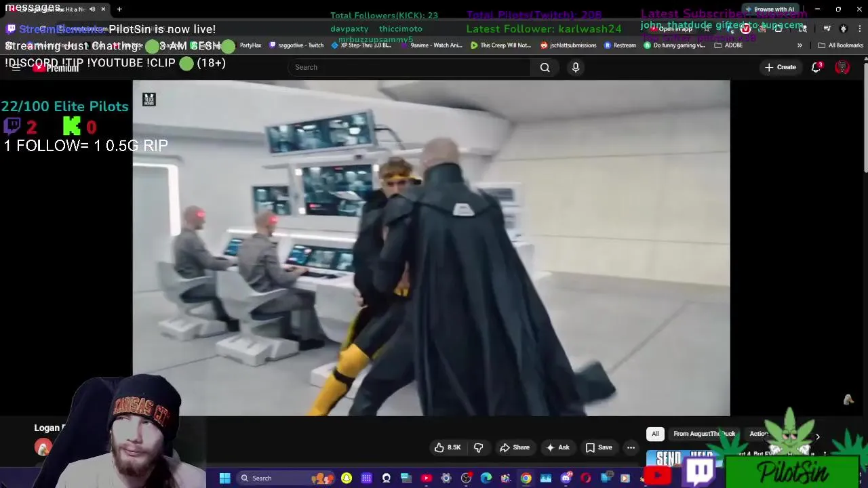Open Settings gear from taskbar
This screenshot has height=488, width=868.
[x=446, y=479]
